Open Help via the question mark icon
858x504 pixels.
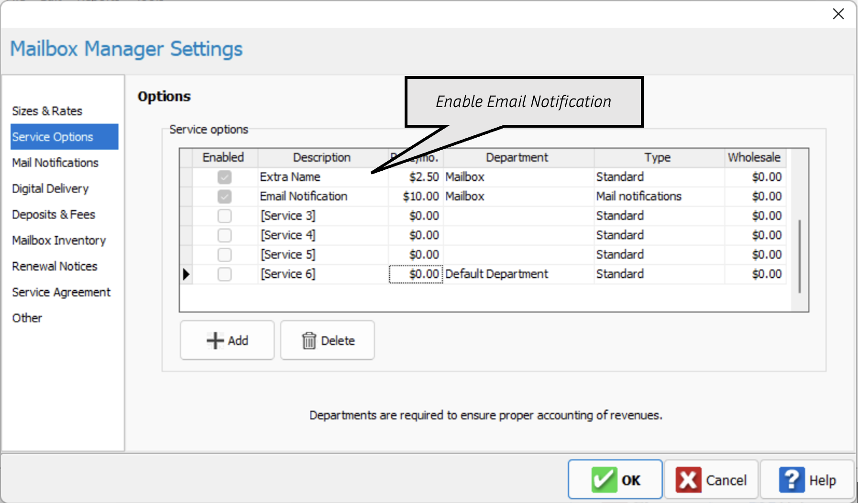tap(792, 480)
